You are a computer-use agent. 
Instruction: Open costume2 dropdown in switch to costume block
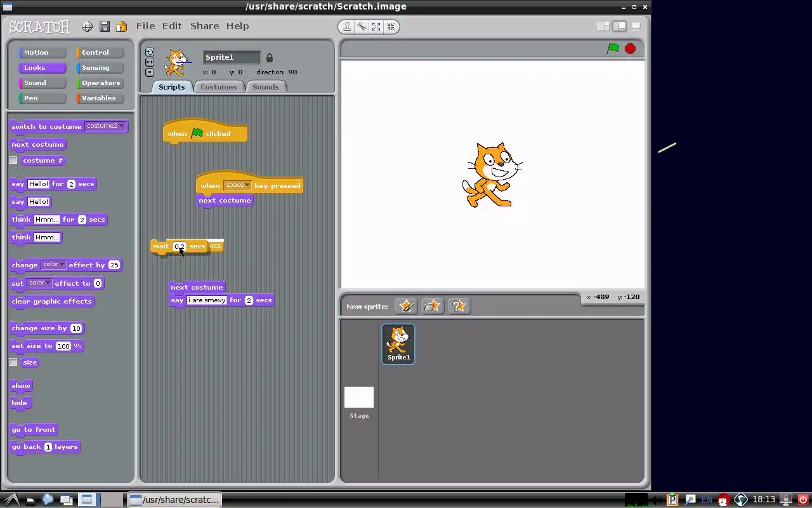click(105, 126)
